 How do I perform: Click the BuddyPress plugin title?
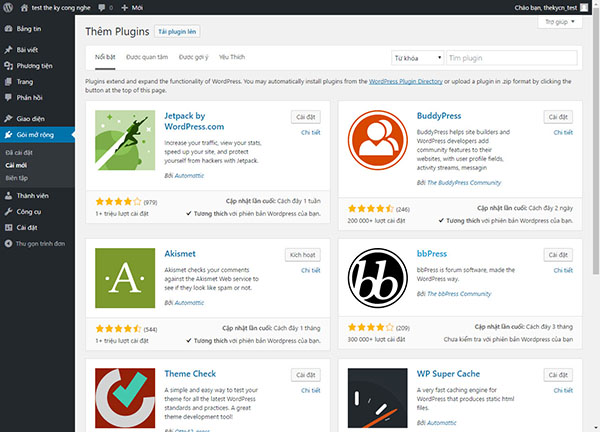click(439, 116)
